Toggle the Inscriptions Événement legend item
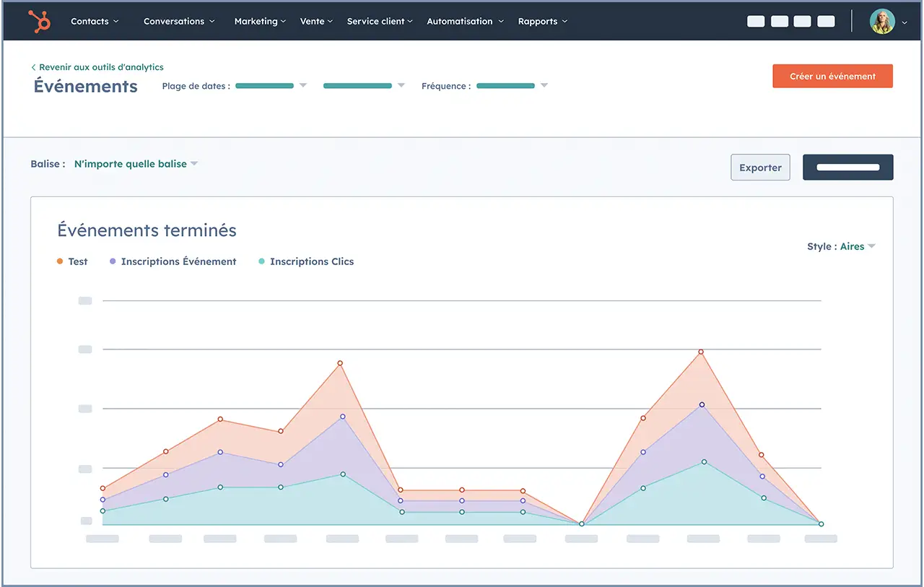The width and height of the screenshot is (924, 587). (178, 261)
